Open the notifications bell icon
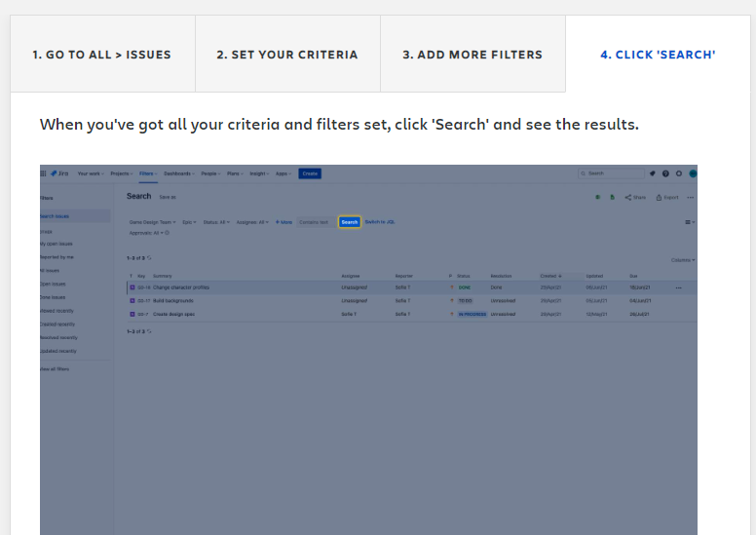 coord(653,173)
